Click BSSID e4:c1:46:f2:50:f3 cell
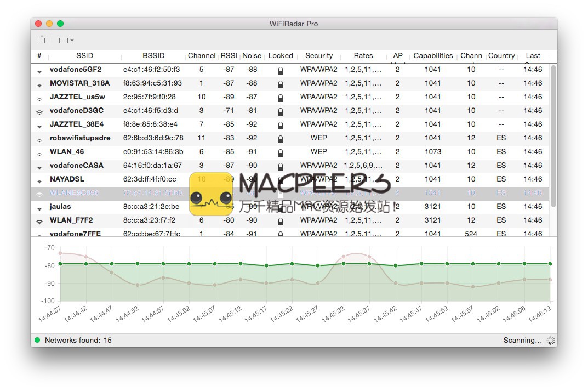This screenshot has width=588, height=391. (x=151, y=70)
